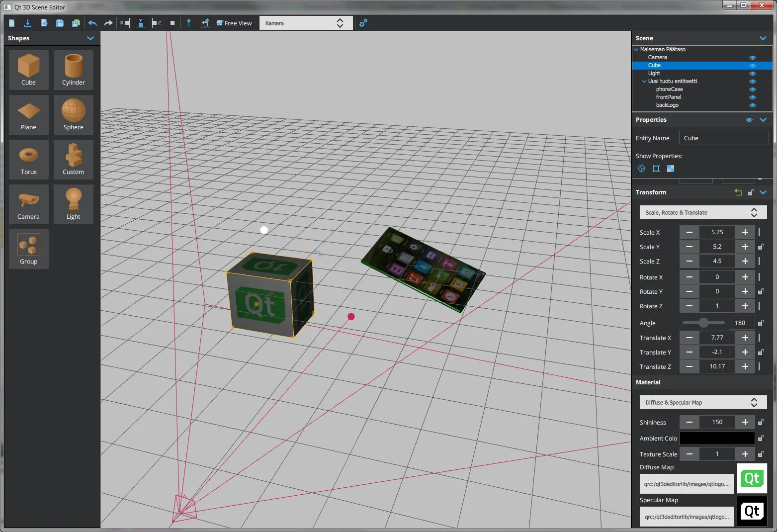
Task: Open Scale, Rotate & Translate dropdown
Action: [703, 212]
